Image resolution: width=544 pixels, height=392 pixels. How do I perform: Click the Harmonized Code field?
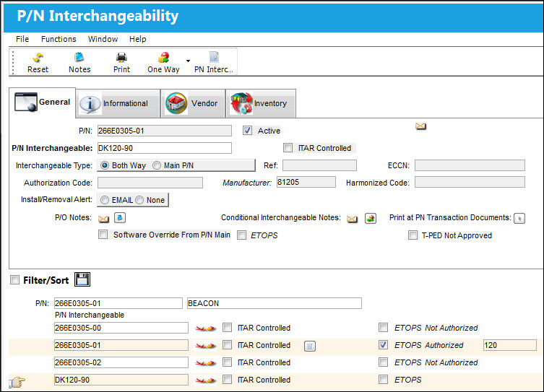tap(470, 182)
